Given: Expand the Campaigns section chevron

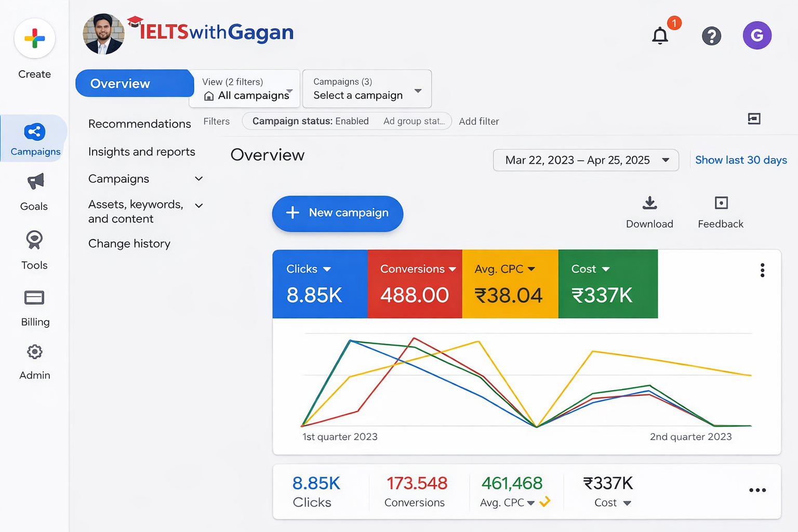Looking at the screenshot, I should click(x=198, y=179).
